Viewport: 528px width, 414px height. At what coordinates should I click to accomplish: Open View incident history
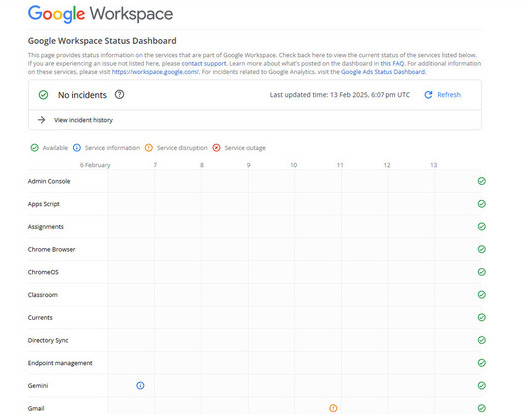click(83, 120)
